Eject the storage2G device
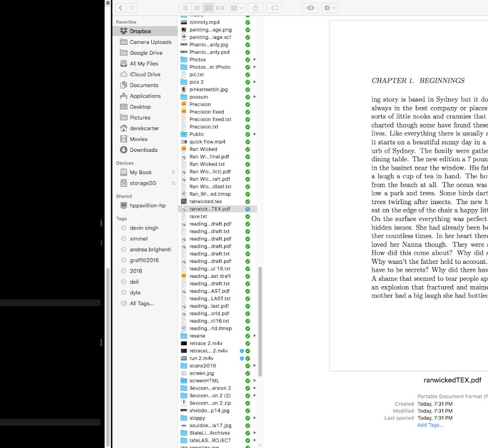 pyautogui.click(x=173, y=183)
